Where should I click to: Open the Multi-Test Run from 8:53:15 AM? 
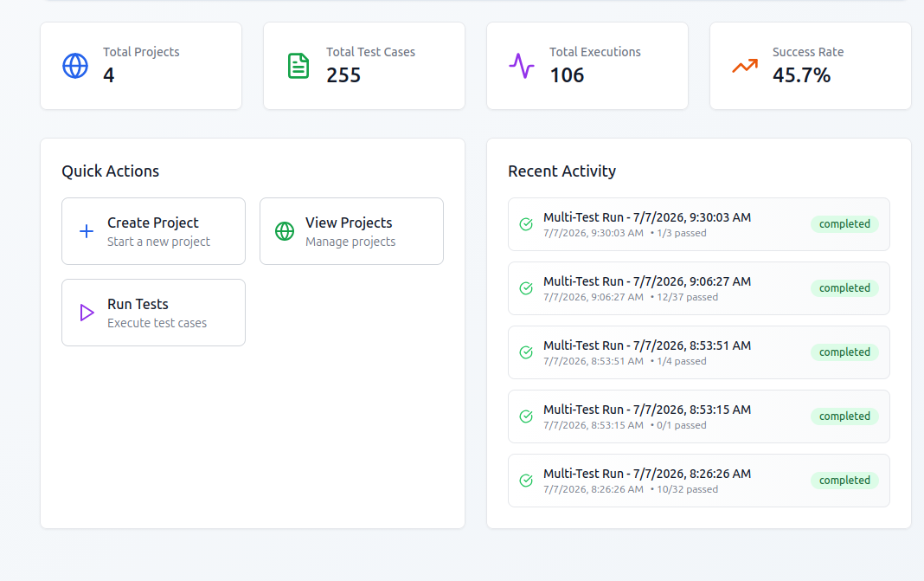point(699,416)
